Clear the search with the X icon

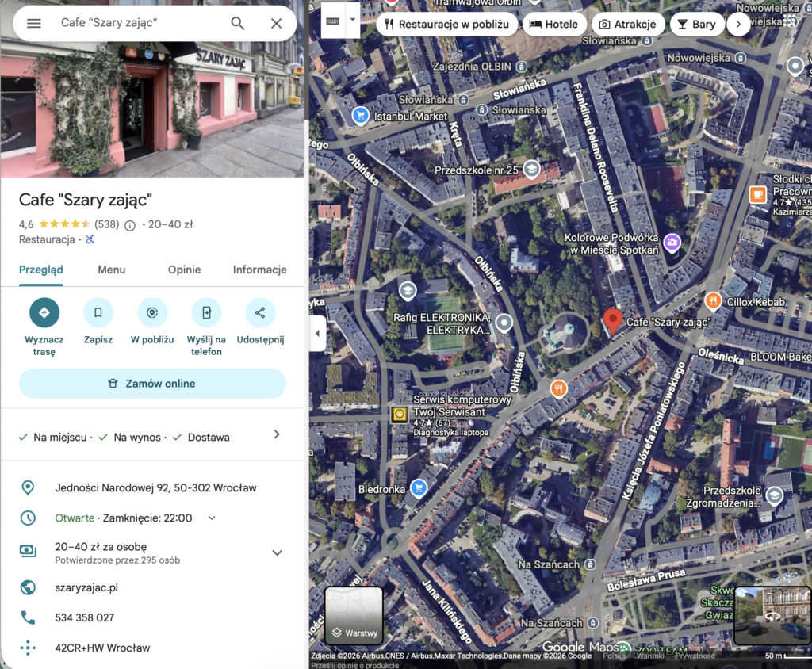click(x=277, y=23)
